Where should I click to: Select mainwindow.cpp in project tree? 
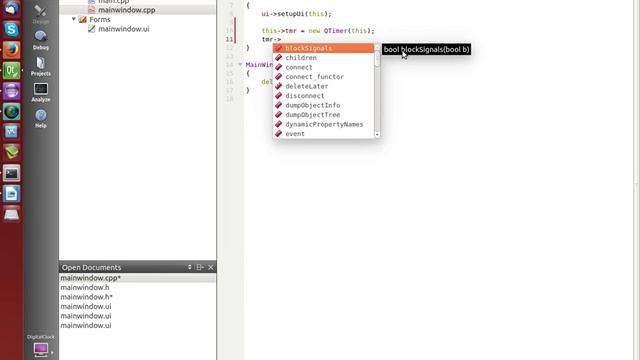(x=127, y=10)
